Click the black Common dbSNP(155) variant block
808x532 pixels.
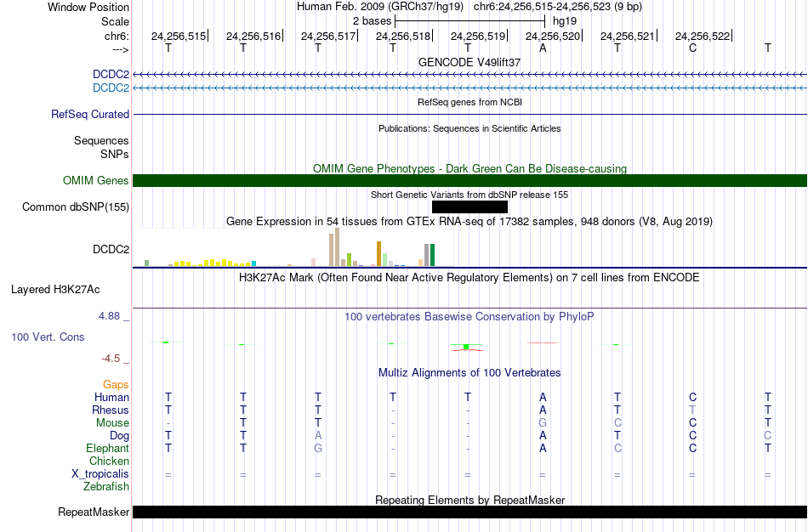click(x=469, y=207)
